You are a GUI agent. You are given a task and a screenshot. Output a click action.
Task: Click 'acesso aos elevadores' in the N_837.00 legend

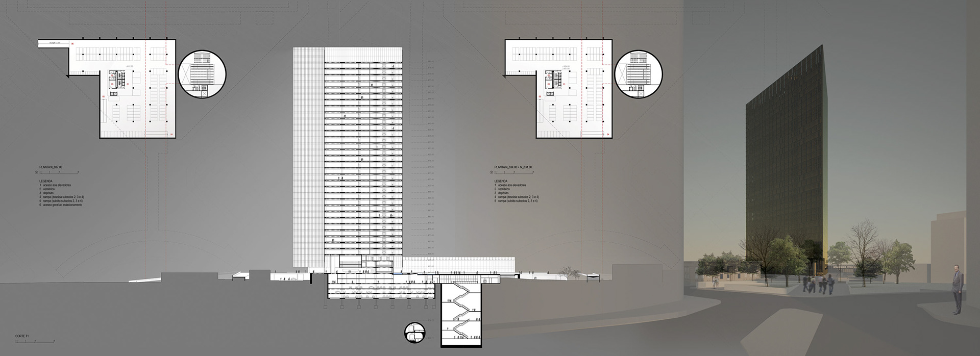point(57,185)
